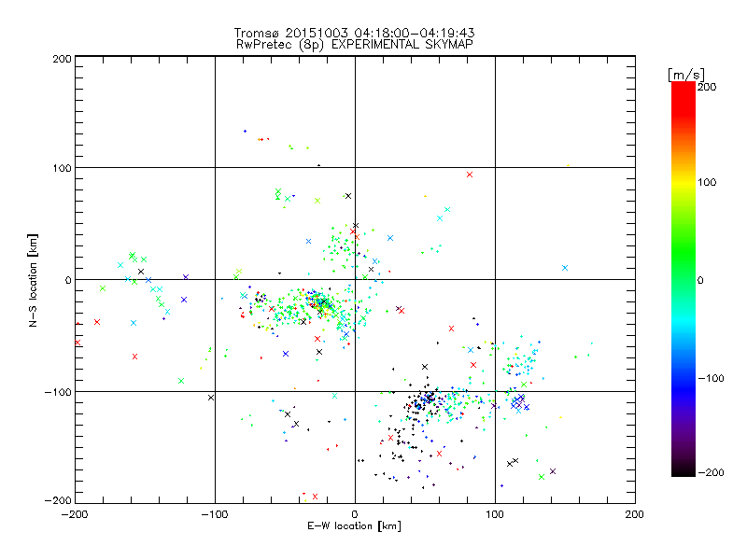Click the N-S axis tick label "0"
Screen dimensions: 747x560
click(68, 280)
